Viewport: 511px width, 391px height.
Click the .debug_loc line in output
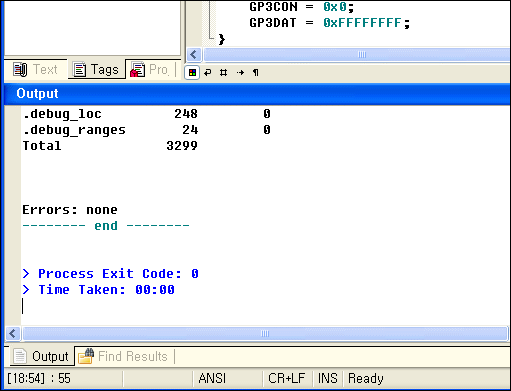147,114
